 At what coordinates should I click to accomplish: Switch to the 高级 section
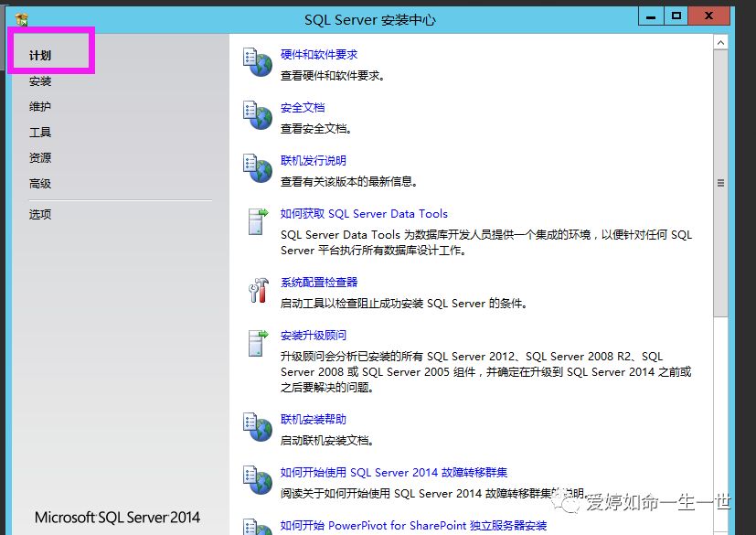click(40, 183)
